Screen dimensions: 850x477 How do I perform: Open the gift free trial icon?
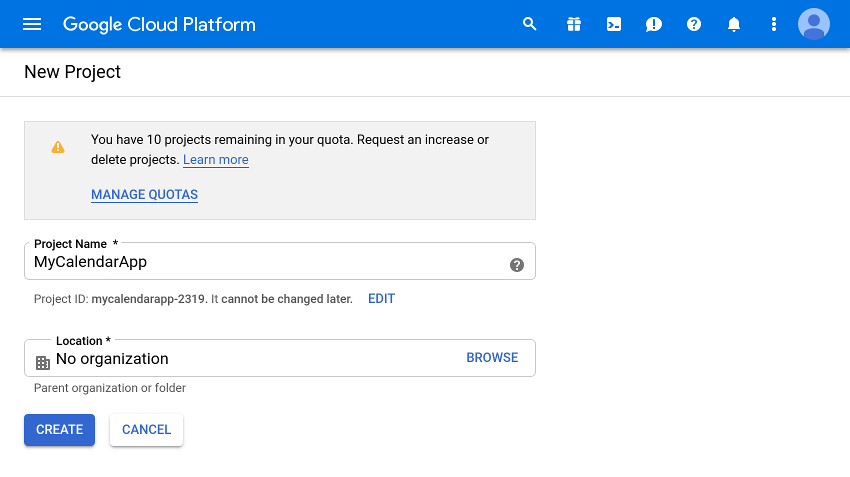(x=574, y=24)
